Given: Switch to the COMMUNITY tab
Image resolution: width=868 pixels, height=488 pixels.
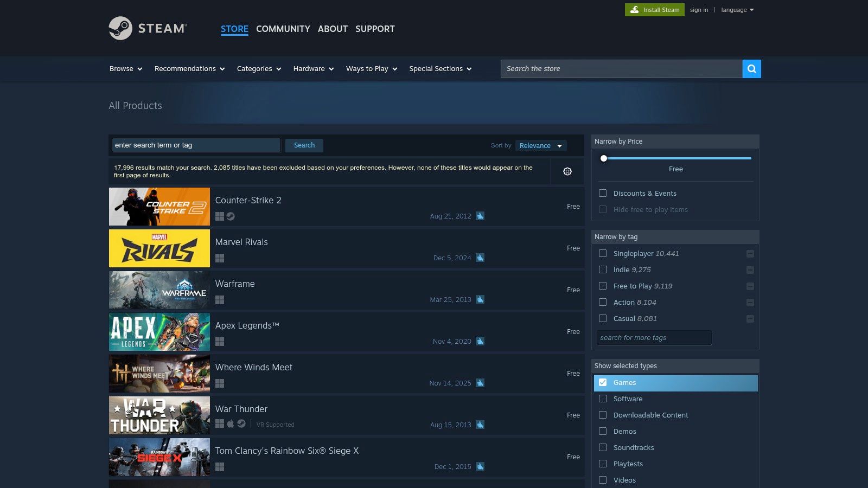Looking at the screenshot, I should pos(283,29).
